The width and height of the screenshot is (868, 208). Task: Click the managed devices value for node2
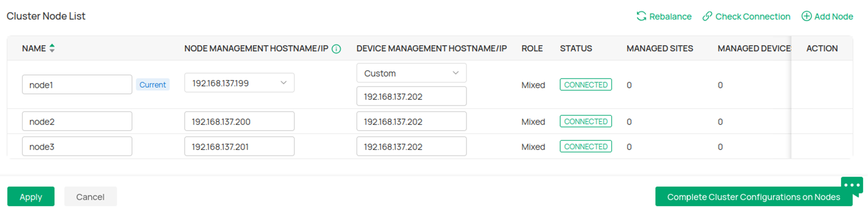coord(720,122)
